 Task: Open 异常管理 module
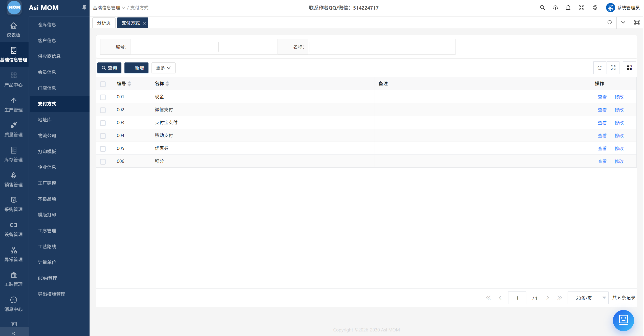(x=14, y=254)
